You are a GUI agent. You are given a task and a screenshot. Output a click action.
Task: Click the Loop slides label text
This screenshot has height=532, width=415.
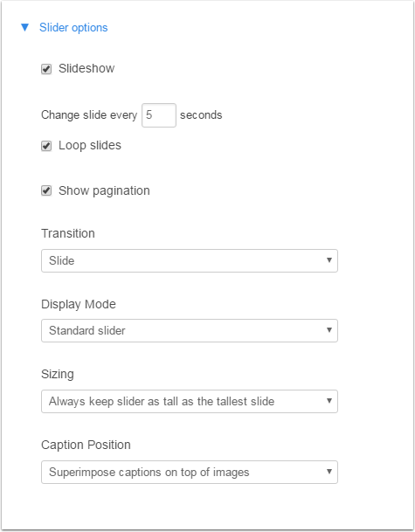click(90, 146)
